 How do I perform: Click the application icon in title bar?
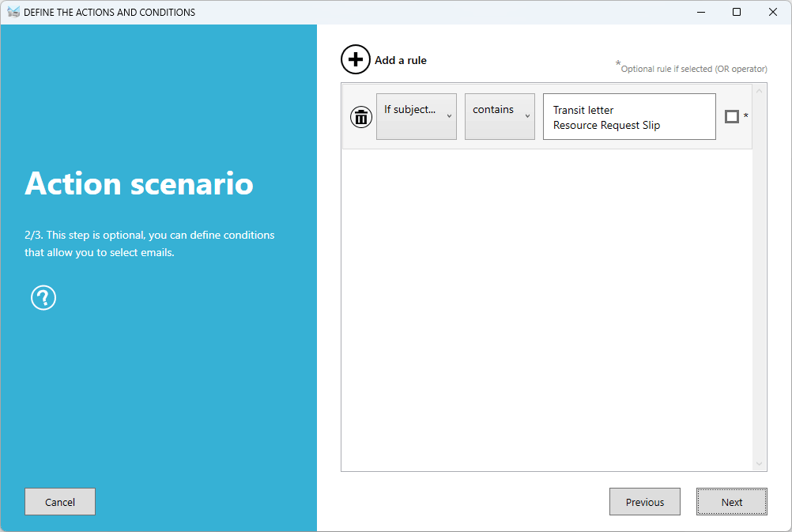(13, 12)
